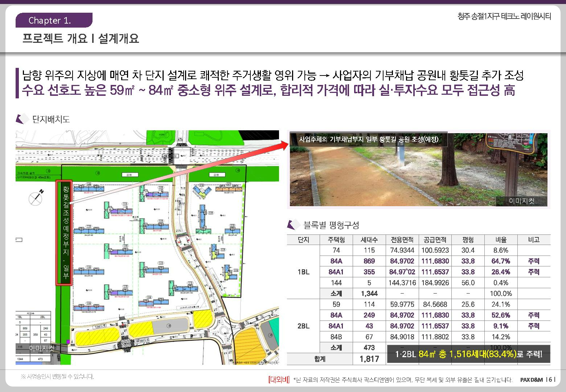Select the 25.6 평형 cell
Screen dimensions: 566x392
pos(468,304)
